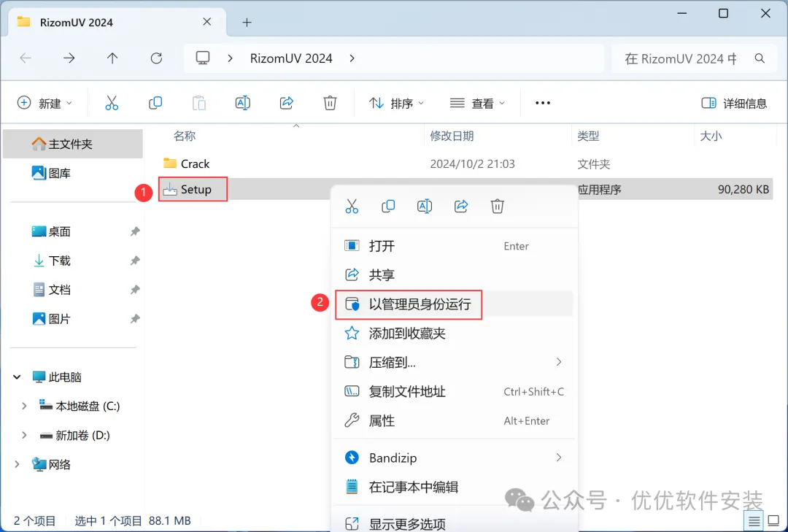Choose 添加到收藏夹 from context menu

(454, 333)
